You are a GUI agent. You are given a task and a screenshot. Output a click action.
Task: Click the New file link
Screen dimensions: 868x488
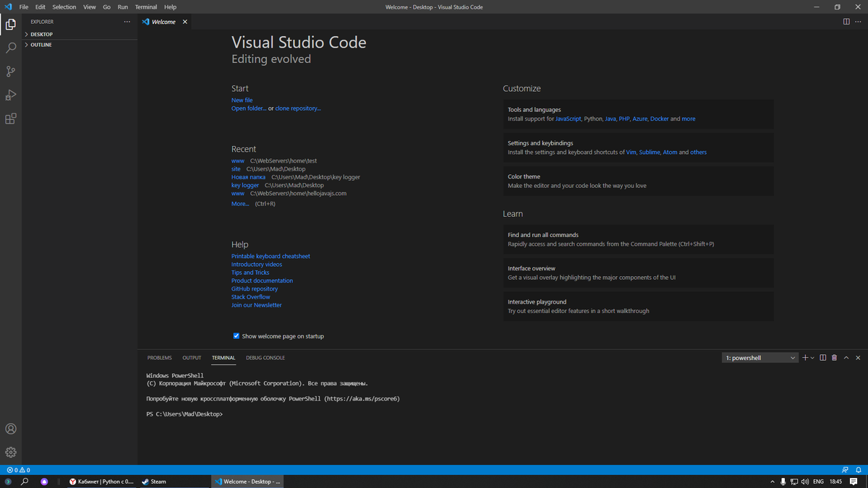tap(242, 100)
